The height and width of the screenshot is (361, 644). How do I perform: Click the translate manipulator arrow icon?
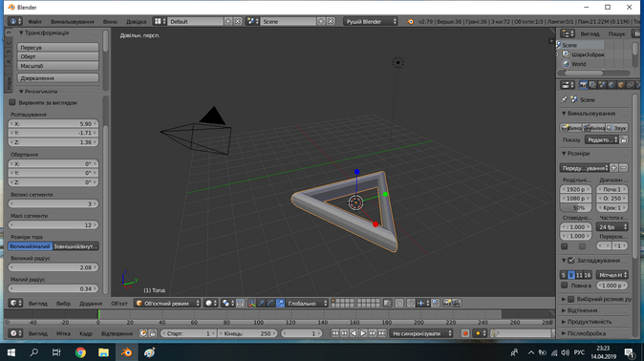pos(261,303)
